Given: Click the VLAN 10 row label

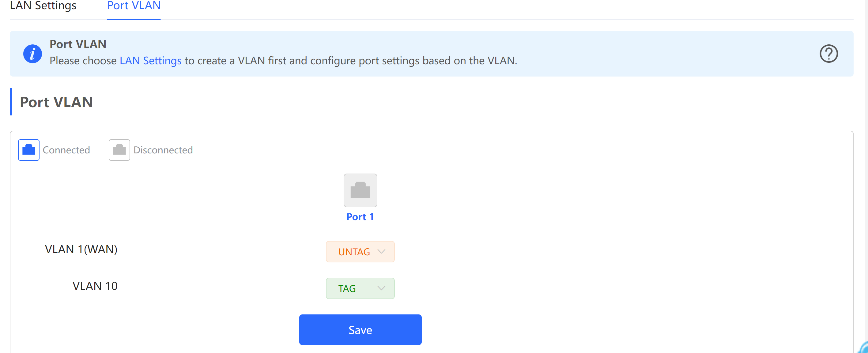Looking at the screenshot, I should [95, 286].
